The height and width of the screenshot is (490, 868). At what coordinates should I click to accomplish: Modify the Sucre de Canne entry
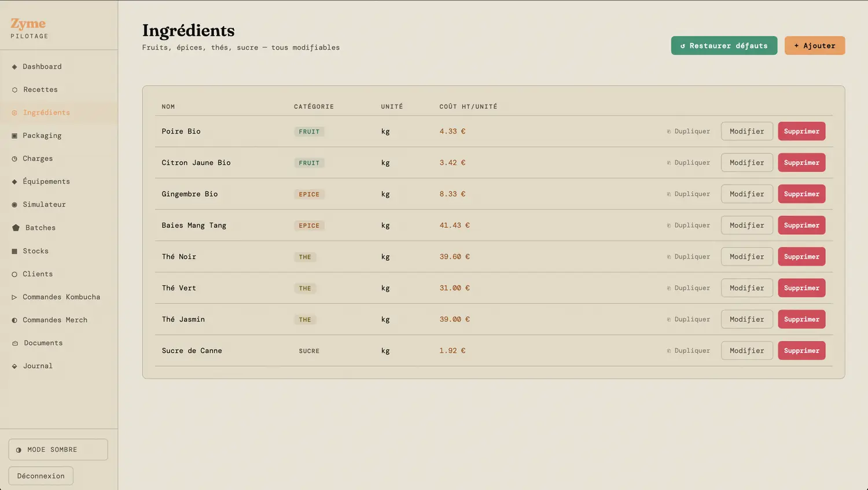pyautogui.click(x=746, y=350)
